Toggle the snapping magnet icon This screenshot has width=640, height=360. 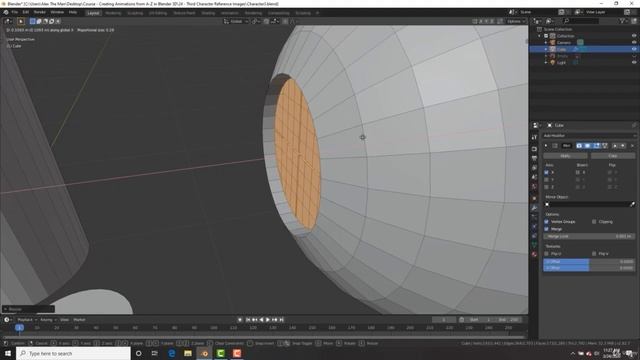(267, 21)
